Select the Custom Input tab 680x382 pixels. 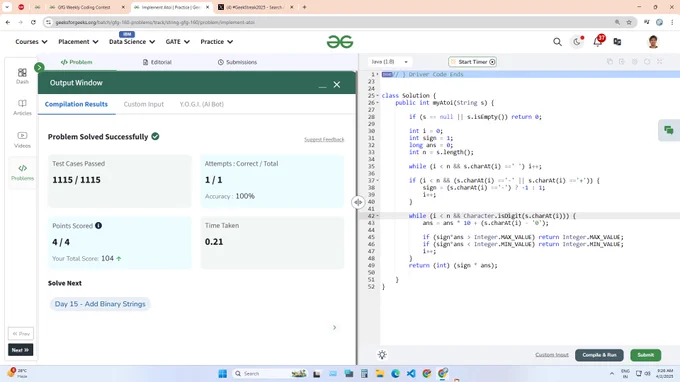click(144, 104)
